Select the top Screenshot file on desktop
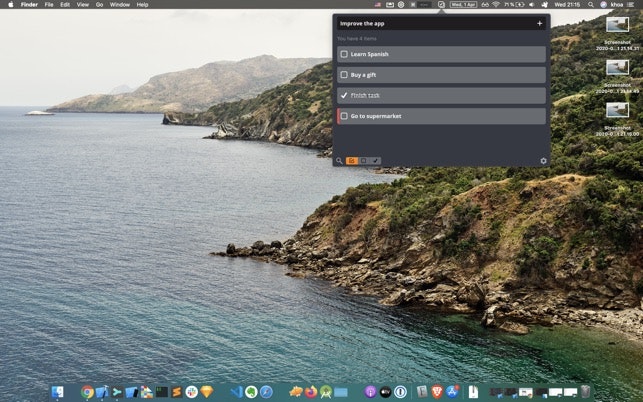The width and height of the screenshot is (643, 402). [617, 27]
